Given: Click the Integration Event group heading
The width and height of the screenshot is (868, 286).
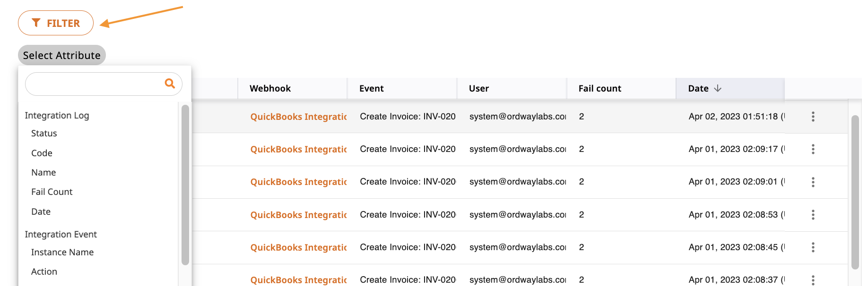Looking at the screenshot, I should [x=61, y=235].
